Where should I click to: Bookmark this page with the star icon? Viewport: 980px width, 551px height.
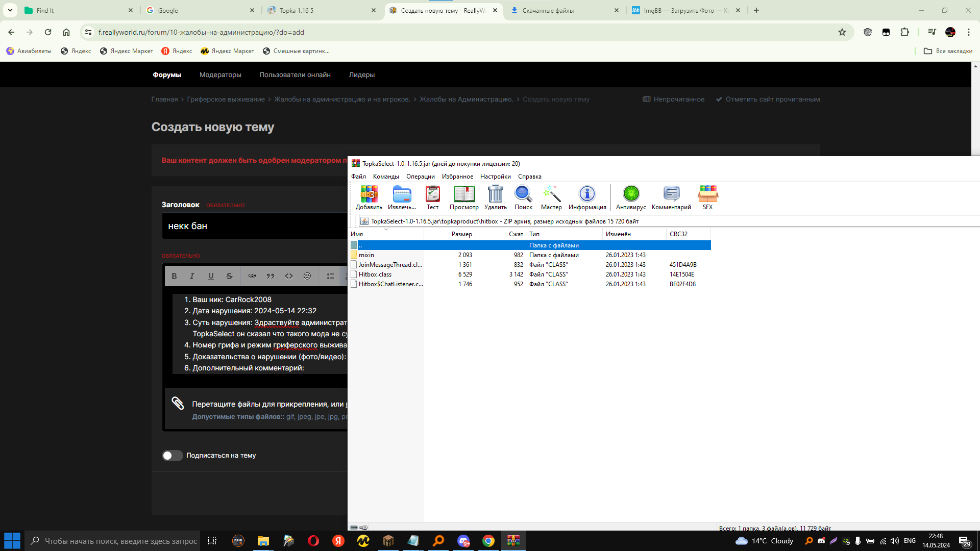[x=842, y=32]
